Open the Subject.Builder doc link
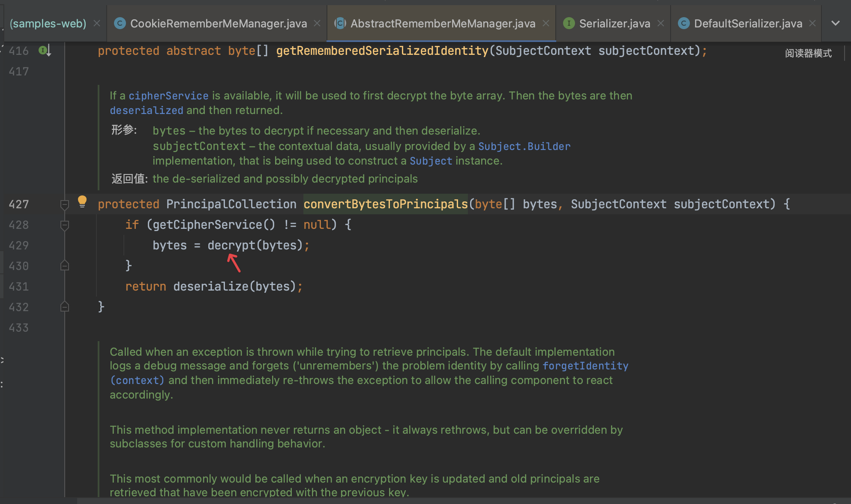Viewport: 851px width, 504px height. tap(524, 146)
